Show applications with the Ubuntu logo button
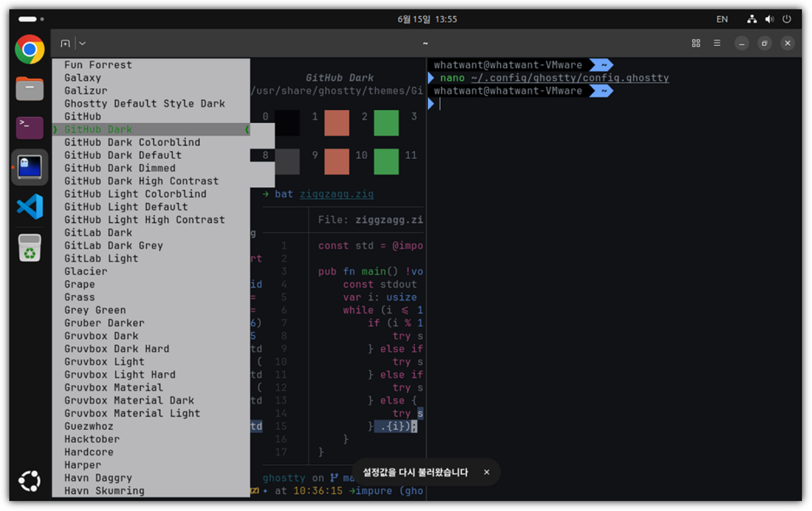Screen dimensions: 812x511 tap(30, 481)
